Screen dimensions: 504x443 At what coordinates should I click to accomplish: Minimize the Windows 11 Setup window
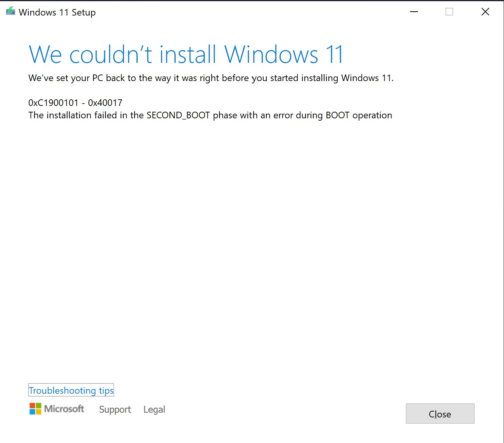[414, 12]
